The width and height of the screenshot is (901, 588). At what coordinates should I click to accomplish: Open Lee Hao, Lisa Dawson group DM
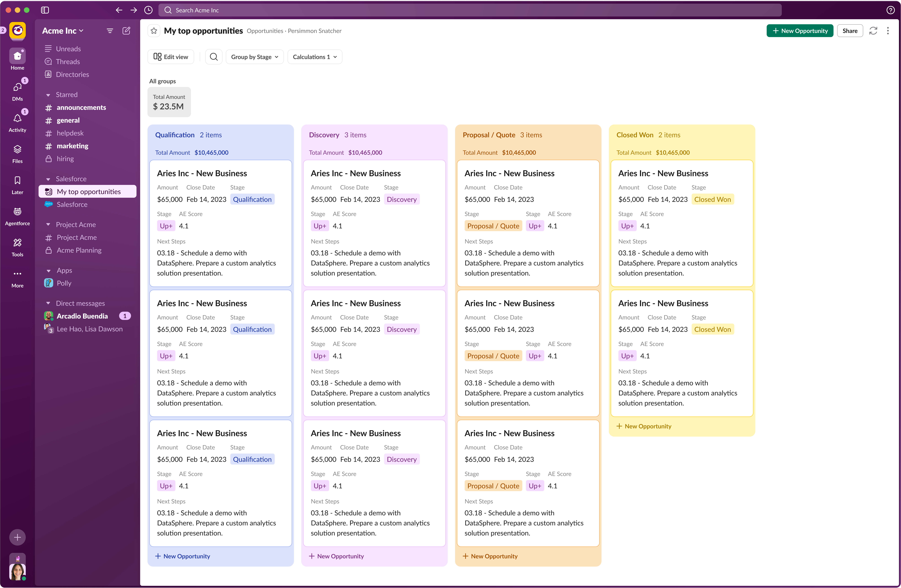point(87,329)
